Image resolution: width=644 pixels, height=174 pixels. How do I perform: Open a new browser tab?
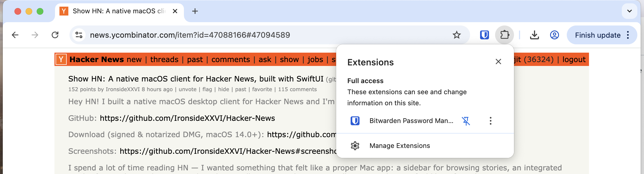(195, 11)
